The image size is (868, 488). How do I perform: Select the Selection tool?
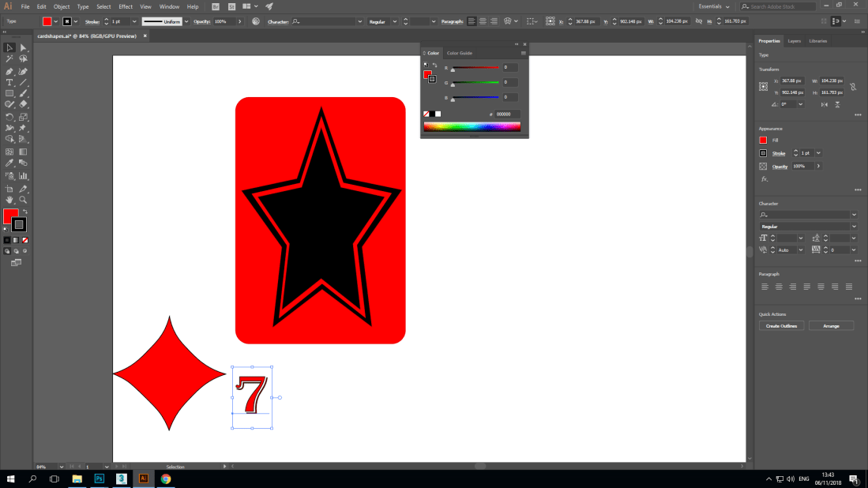(x=10, y=47)
